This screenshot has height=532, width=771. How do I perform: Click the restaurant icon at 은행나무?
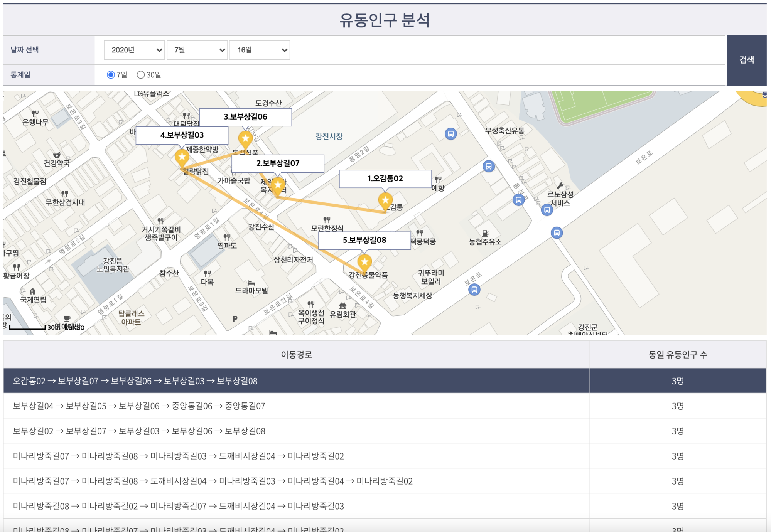pyautogui.click(x=35, y=113)
